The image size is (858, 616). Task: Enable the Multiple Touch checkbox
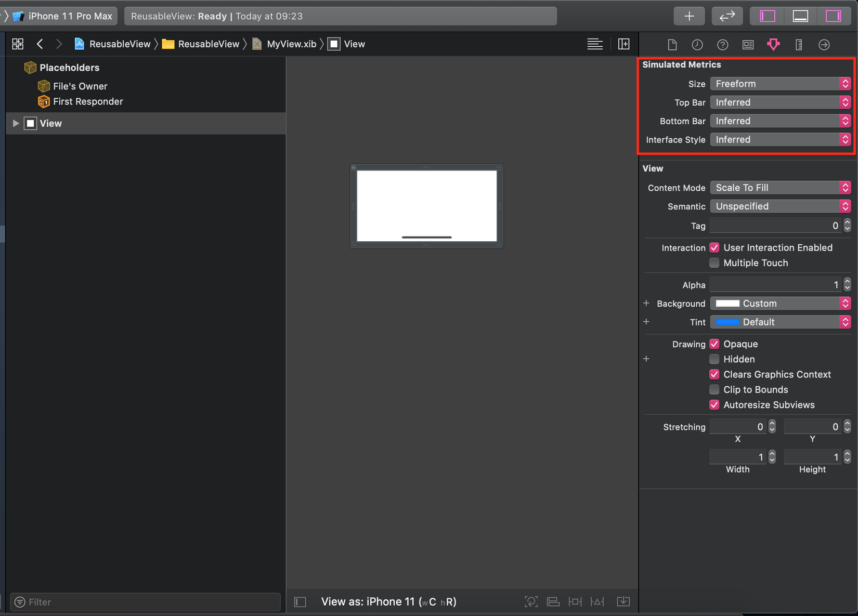pyautogui.click(x=714, y=263)
